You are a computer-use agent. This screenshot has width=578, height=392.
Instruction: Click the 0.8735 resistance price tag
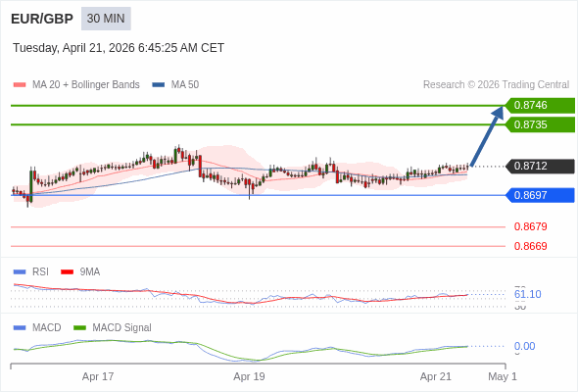pyautogui.click(x=540, y=124)
